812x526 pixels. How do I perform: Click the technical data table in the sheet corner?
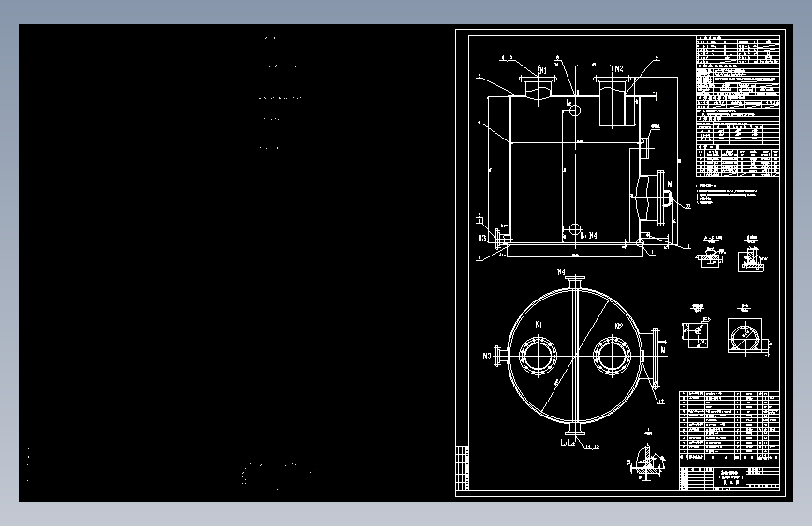pos(737,106)
